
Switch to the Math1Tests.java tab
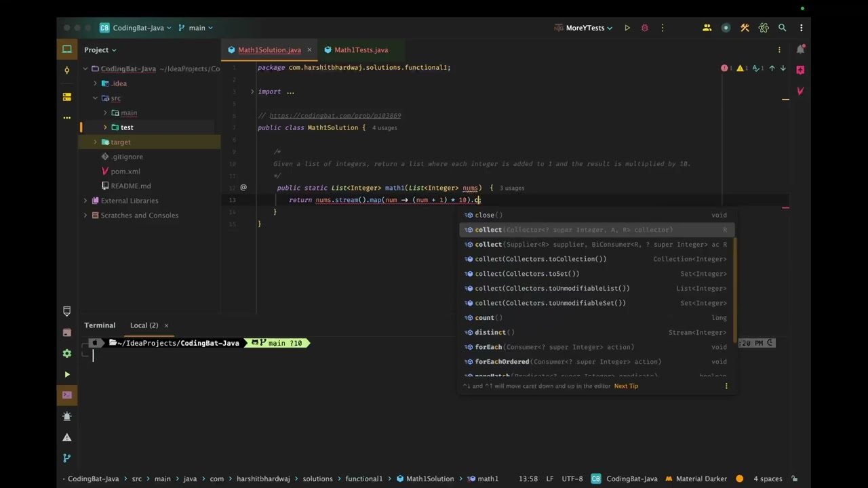[361, 49]
